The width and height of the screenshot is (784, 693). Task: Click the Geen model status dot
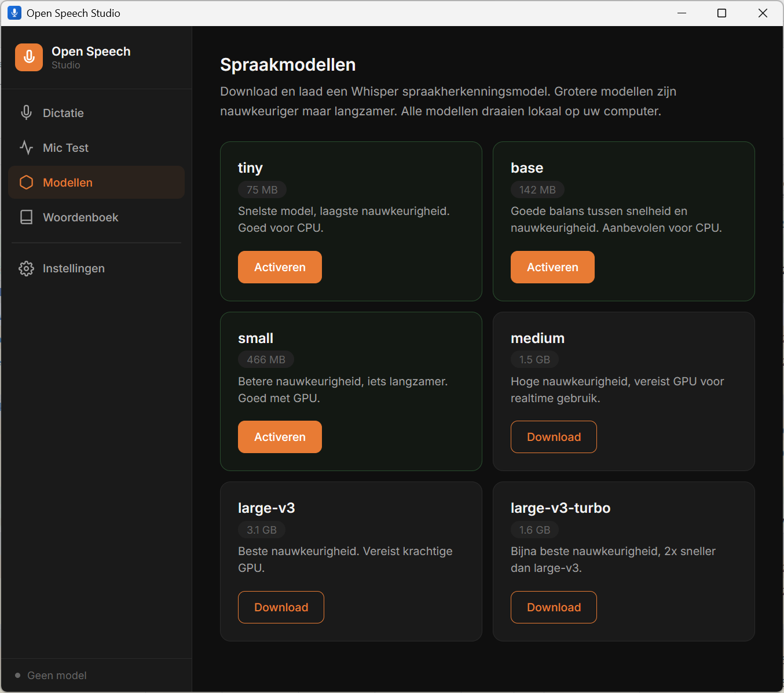[x=17, y=676]
